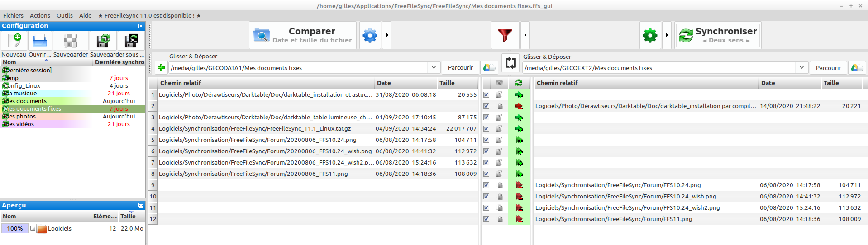The image size is (868, 245).
Task: Click Parcourir for left folder
Action: (460, 68)
